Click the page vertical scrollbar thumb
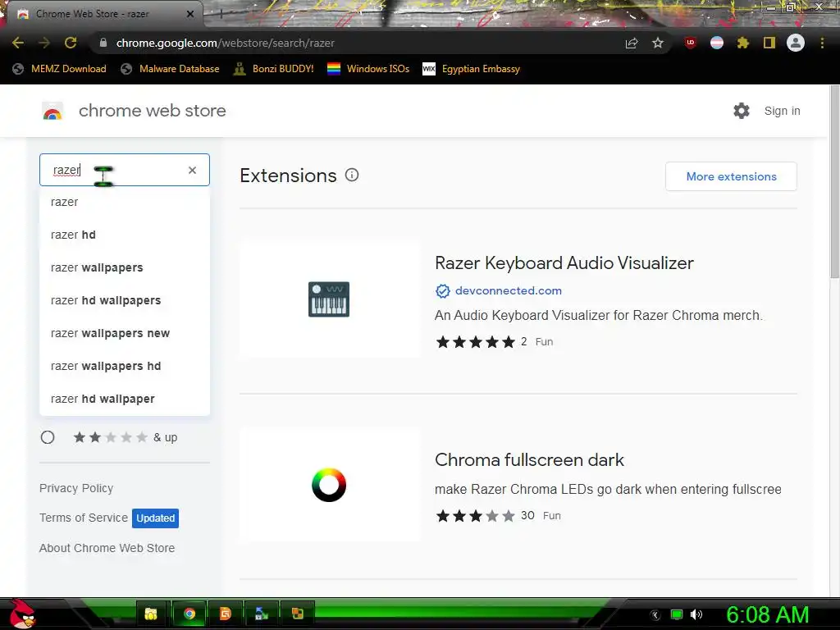The width and height of the screenshot is (840, 630). click(x=834, y=182)
